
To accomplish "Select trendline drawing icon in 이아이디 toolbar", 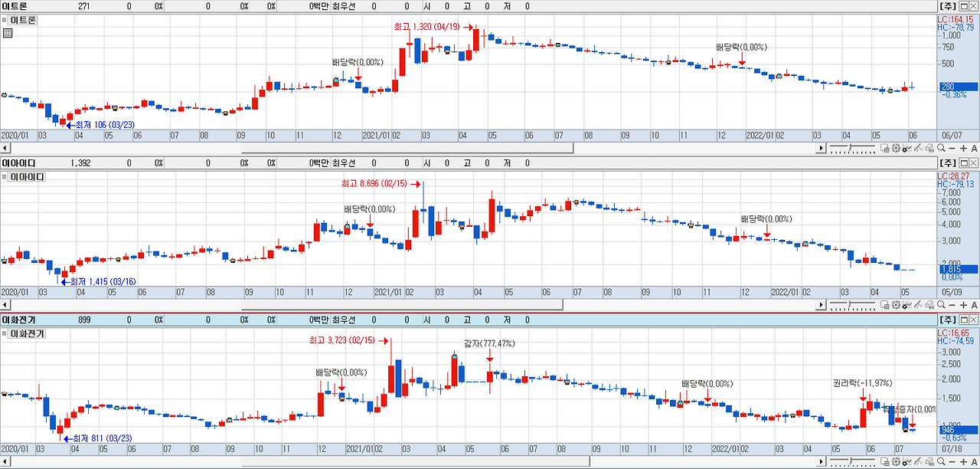I will click(x=918, y=304).
